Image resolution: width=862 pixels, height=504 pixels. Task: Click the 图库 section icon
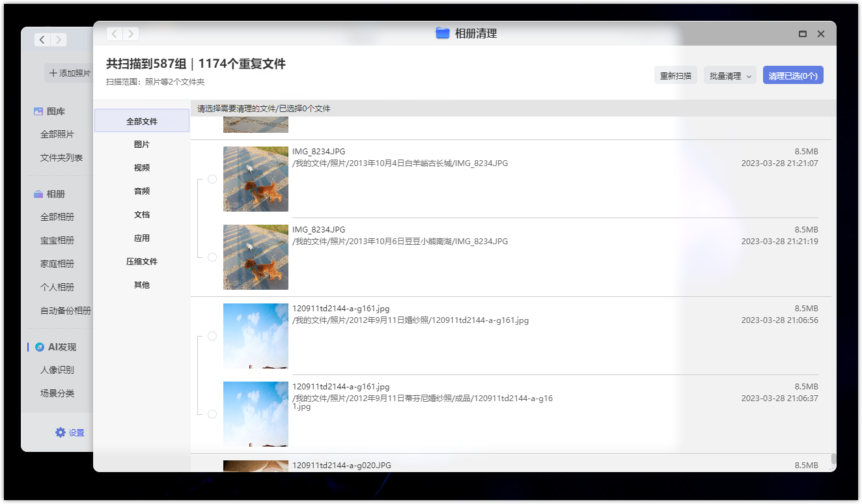38,111
